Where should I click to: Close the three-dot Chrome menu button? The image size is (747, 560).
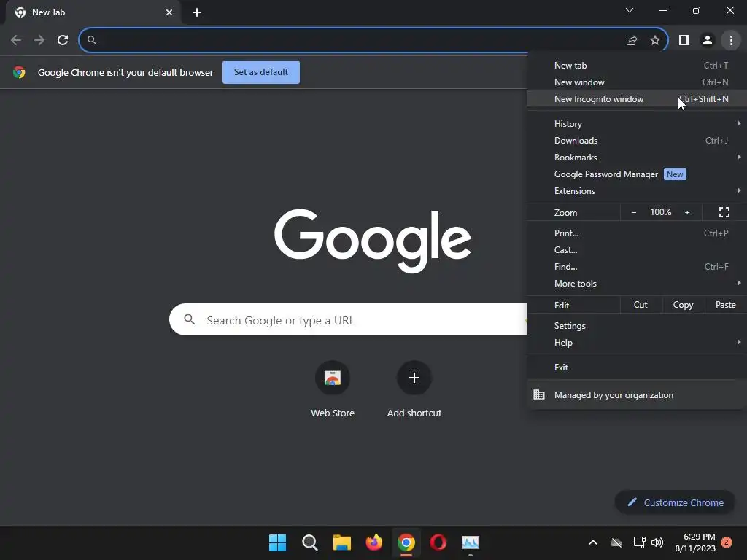pyautogui.click(x=731, y=41)
